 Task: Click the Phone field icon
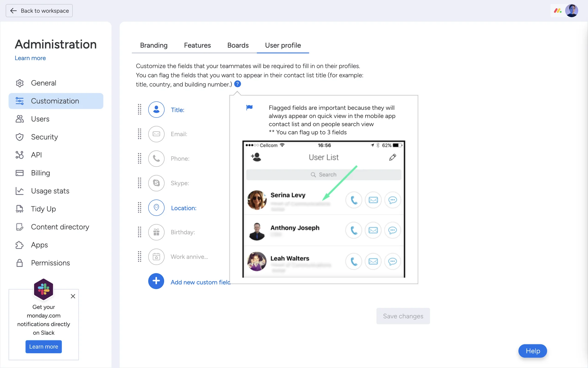156,159
